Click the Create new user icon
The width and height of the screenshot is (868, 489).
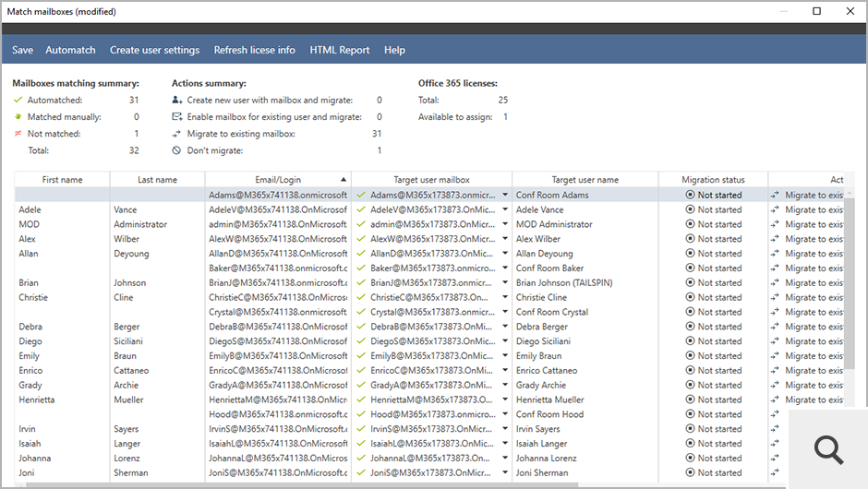click(x=176, y=101)
